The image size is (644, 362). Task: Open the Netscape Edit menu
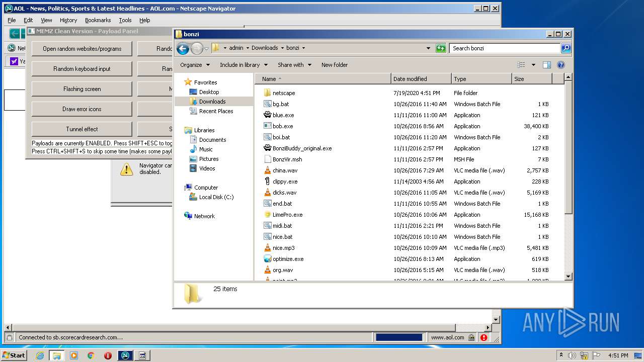click(28, 20)
